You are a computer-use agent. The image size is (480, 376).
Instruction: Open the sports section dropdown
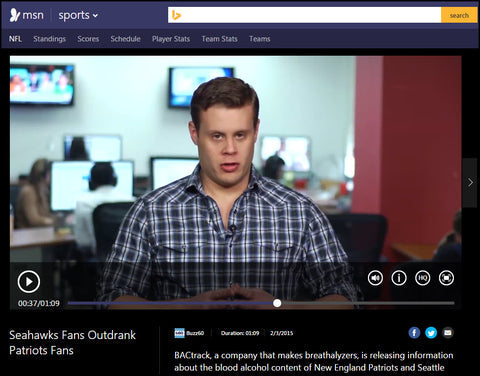coord(78,15)
